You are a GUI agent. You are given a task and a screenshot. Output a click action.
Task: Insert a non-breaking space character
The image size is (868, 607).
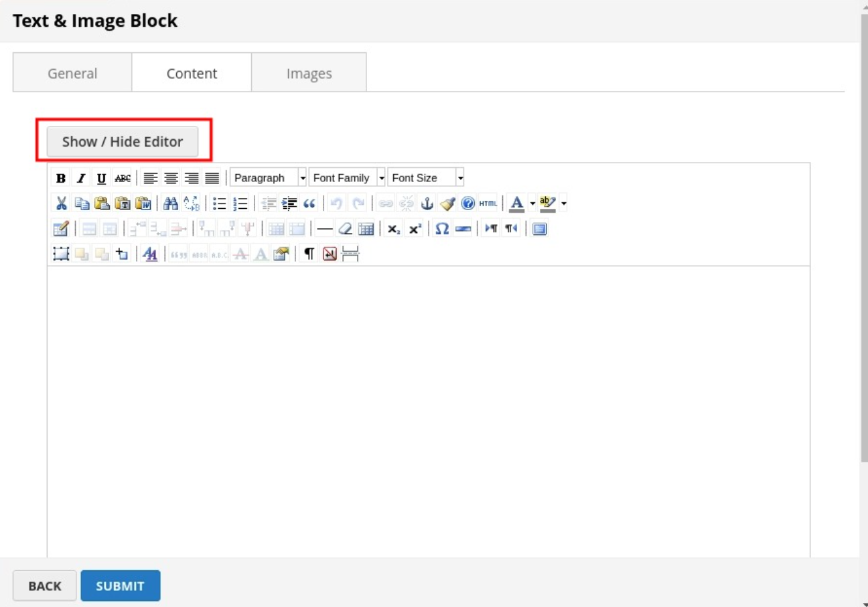point(330,254)
